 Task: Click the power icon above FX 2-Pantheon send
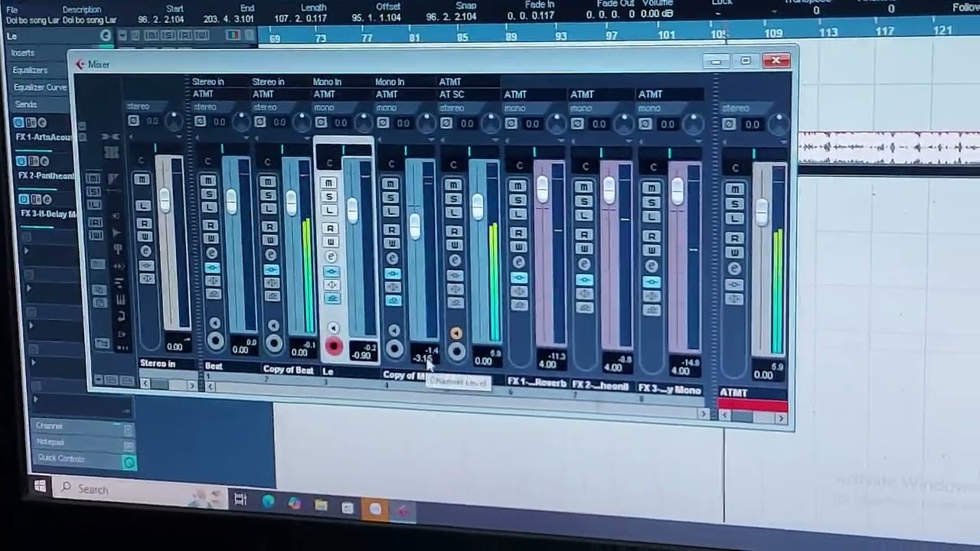click(21, 161)
